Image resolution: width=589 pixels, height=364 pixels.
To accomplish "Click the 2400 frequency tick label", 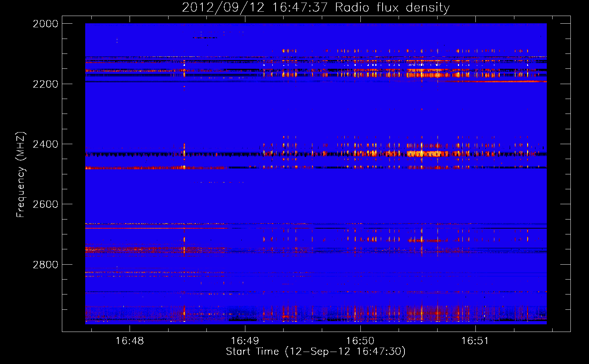I will tap(46, 144).
